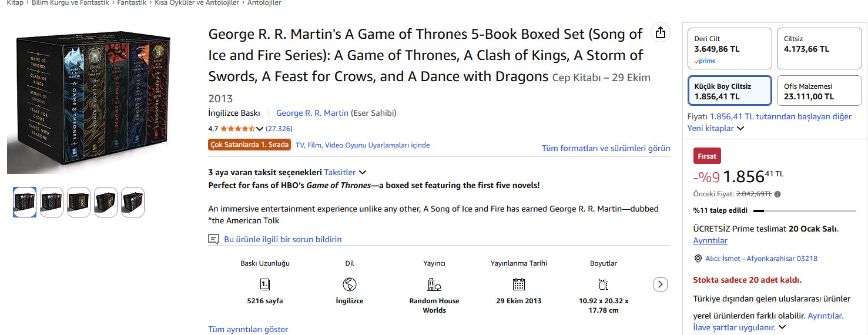
Task: Click the info icon beside Önceki Fiyat
Action: 777,194
